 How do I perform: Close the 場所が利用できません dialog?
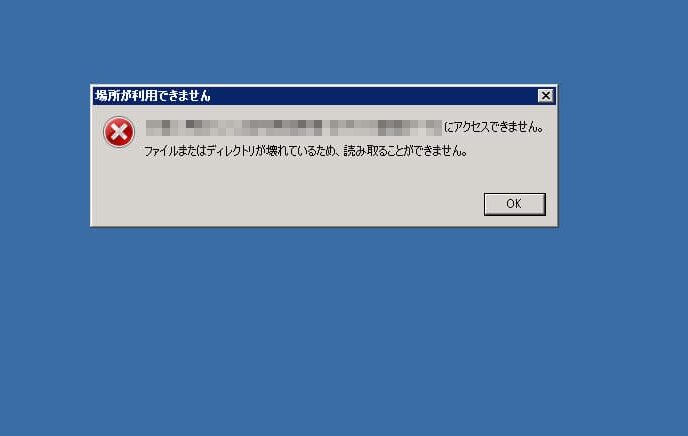pyautogui.click(x=545, y=96)
